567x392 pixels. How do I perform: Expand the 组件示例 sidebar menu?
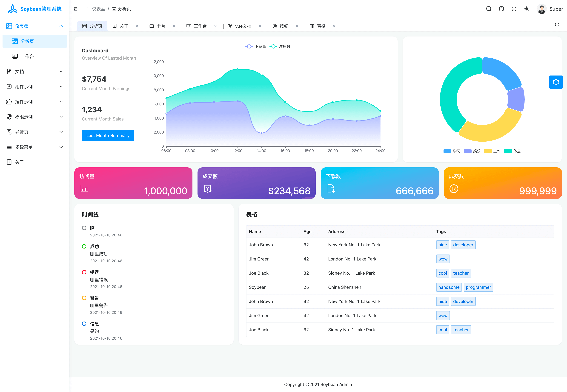[34, 87]
